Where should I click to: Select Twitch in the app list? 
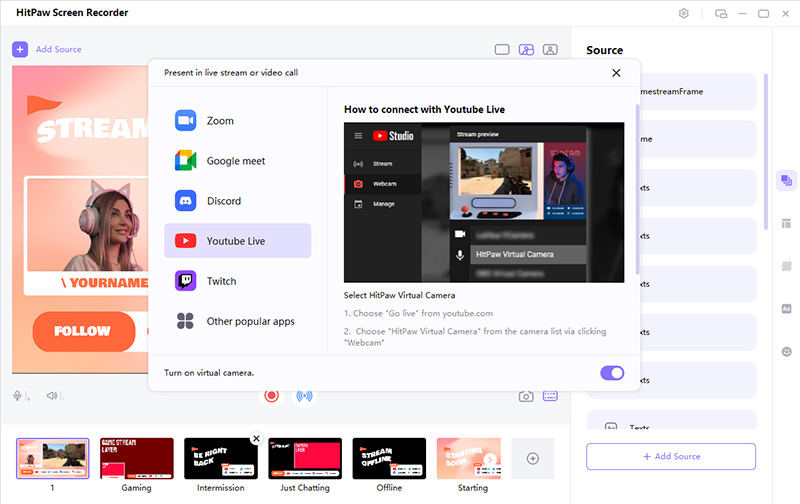pyautogui.click(x=237, y=281)
